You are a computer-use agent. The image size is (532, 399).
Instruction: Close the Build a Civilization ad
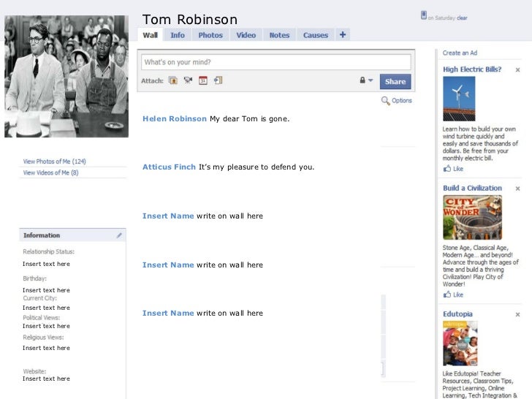point(517,189)
